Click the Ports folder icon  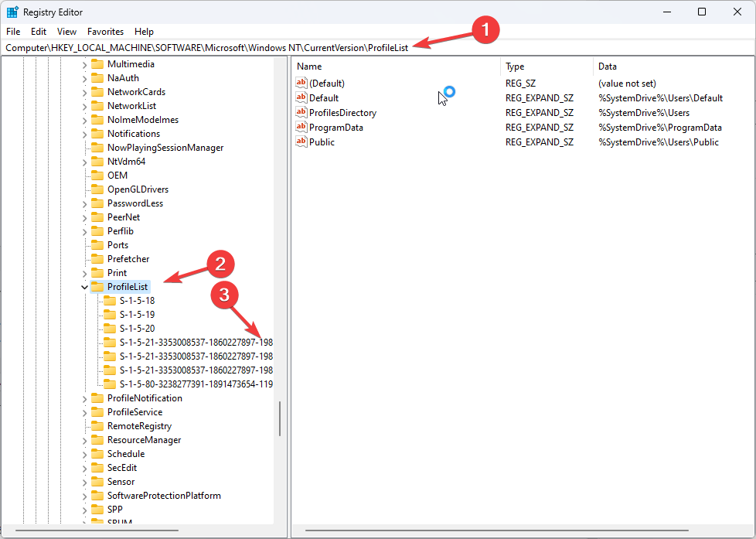97,245
